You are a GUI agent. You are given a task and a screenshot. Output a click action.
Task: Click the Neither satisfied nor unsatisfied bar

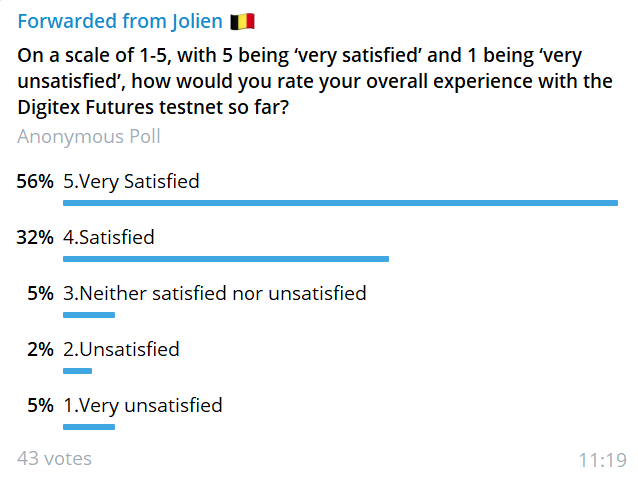click(89, 315)
